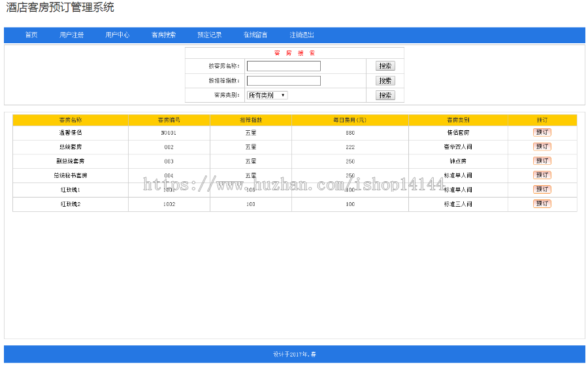Click the 客房编号 column header

[169, 120]
